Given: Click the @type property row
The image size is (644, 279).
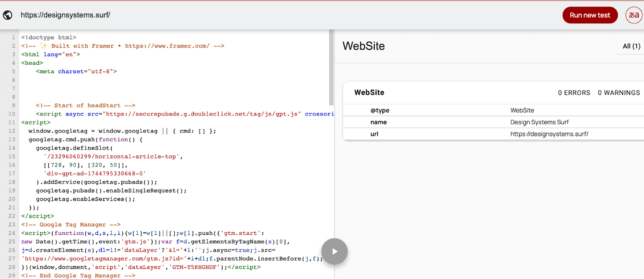Looking at the screenshot, I should (x=493, y=110).
